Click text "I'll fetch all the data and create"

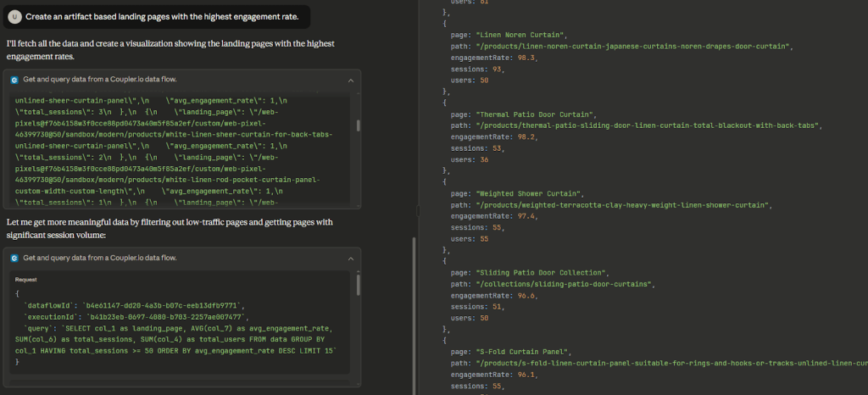tap(170, 50)
